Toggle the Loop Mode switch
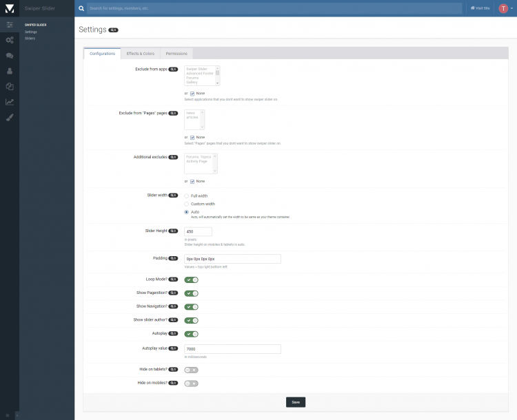Viewport: 517px width, 420px height. coord(191,280)
